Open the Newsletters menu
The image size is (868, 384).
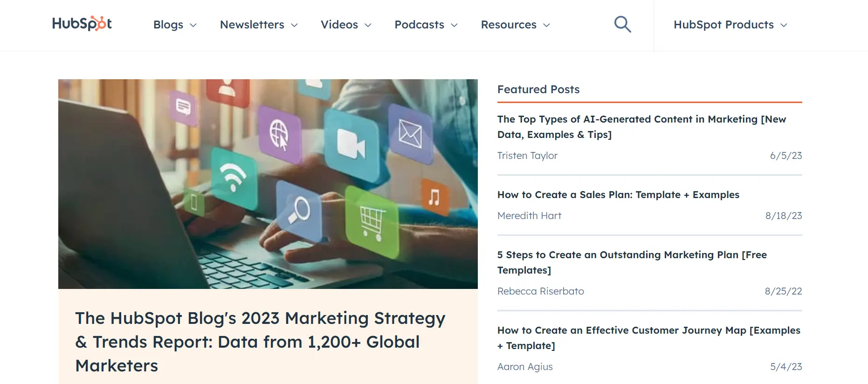[259, 25]
